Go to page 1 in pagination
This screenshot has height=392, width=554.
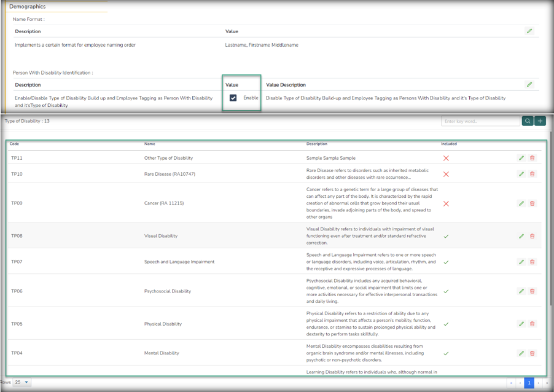tap(529, 382)
